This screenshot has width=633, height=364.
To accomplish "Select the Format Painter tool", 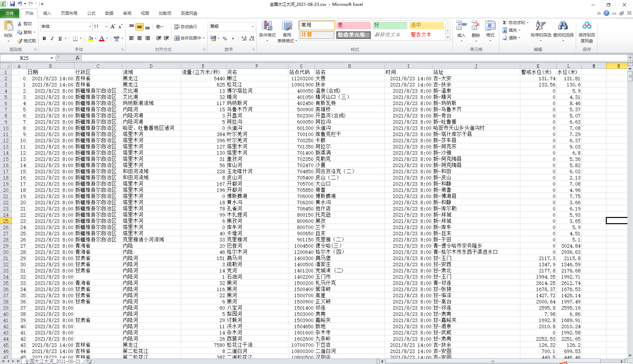I will 27,41.
